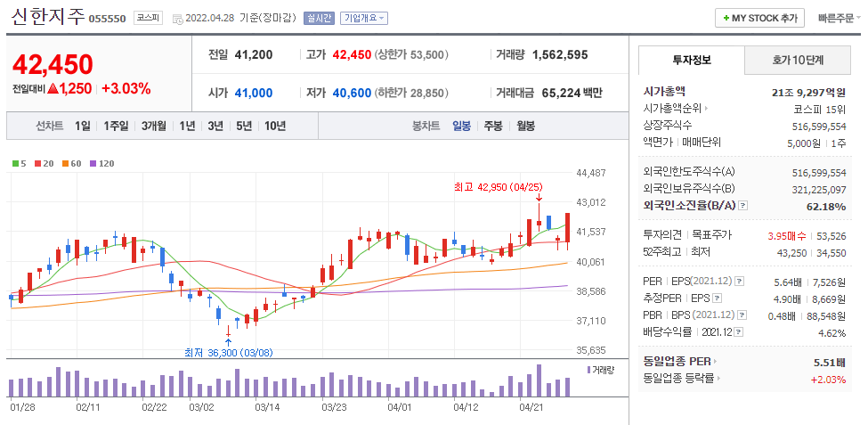The image size is (868, 425).
Task: Select the 3개월 line chart period
Action: (153, 126)
